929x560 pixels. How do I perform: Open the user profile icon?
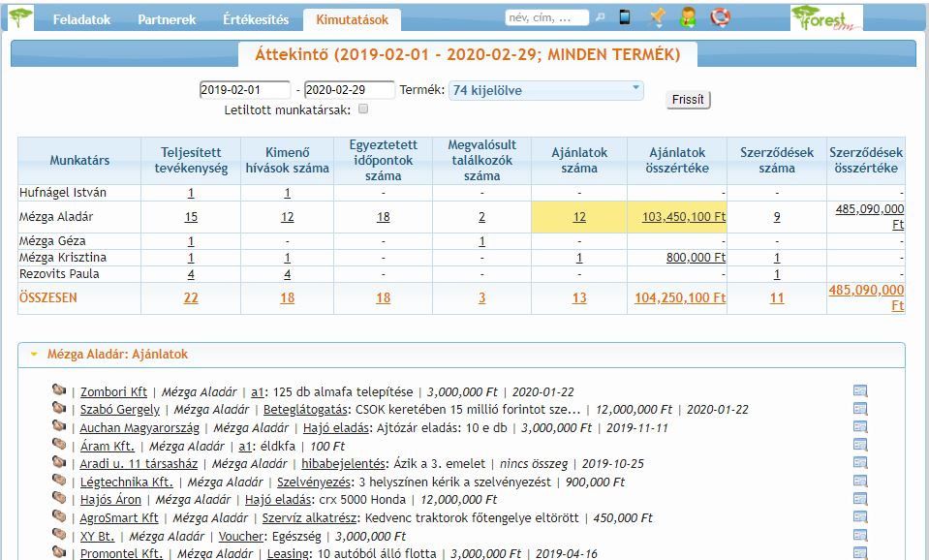(x=688, y=17)
